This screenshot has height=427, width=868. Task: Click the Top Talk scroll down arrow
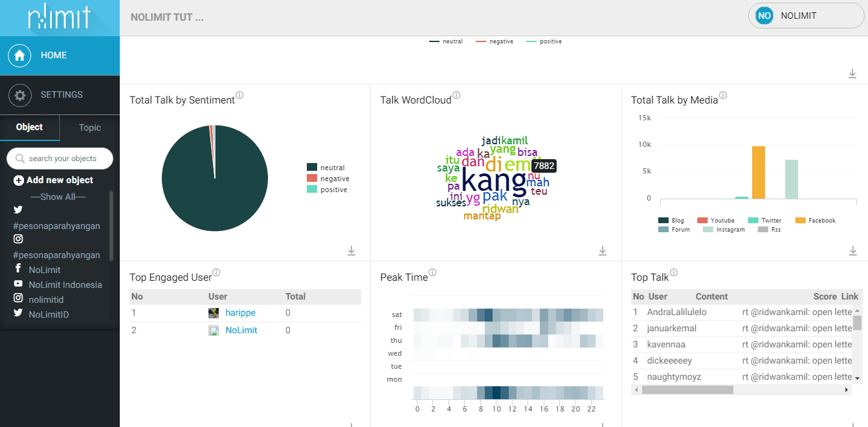857,378
